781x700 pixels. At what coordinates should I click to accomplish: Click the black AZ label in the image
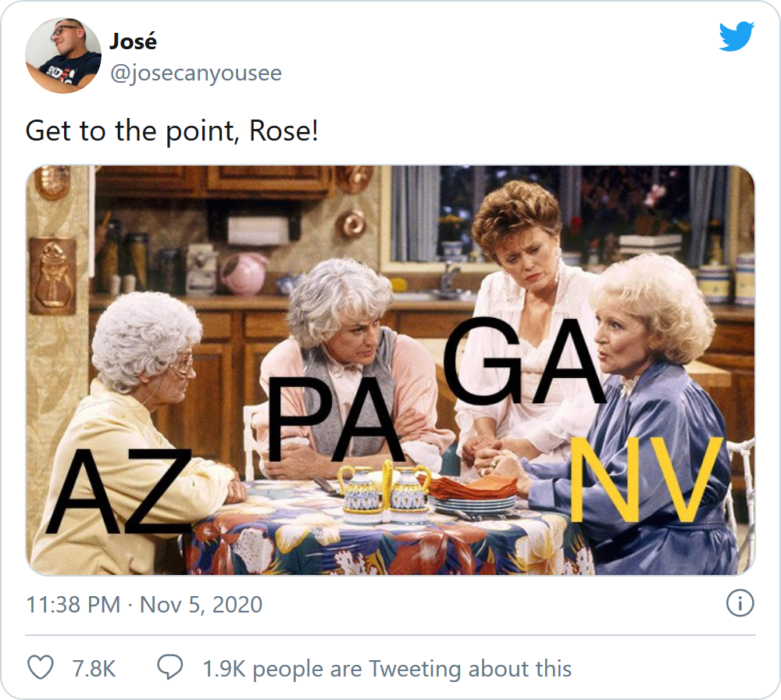coord(119,491)
